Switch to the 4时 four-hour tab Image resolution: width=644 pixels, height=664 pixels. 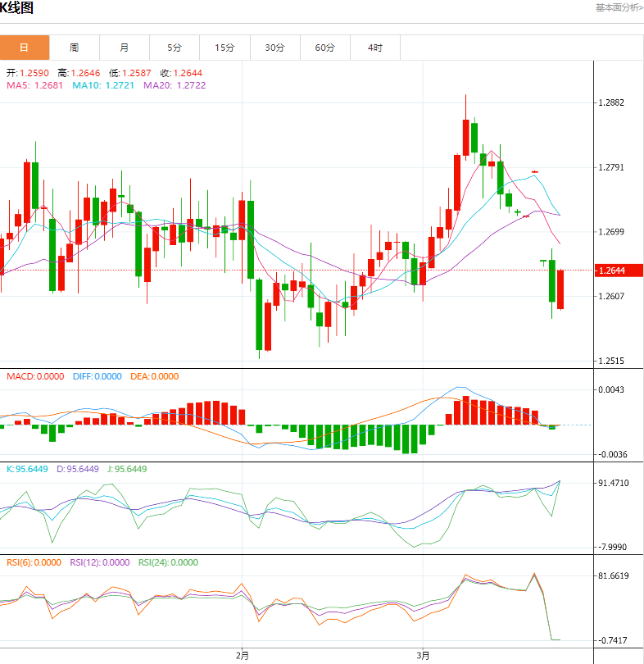coord(374,48)
